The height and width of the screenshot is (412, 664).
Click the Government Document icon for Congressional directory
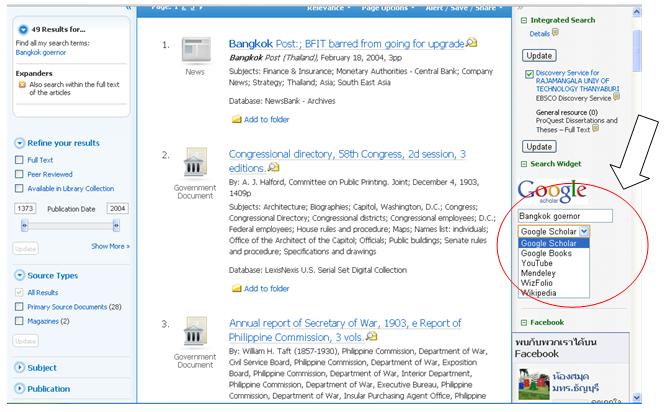195,165
